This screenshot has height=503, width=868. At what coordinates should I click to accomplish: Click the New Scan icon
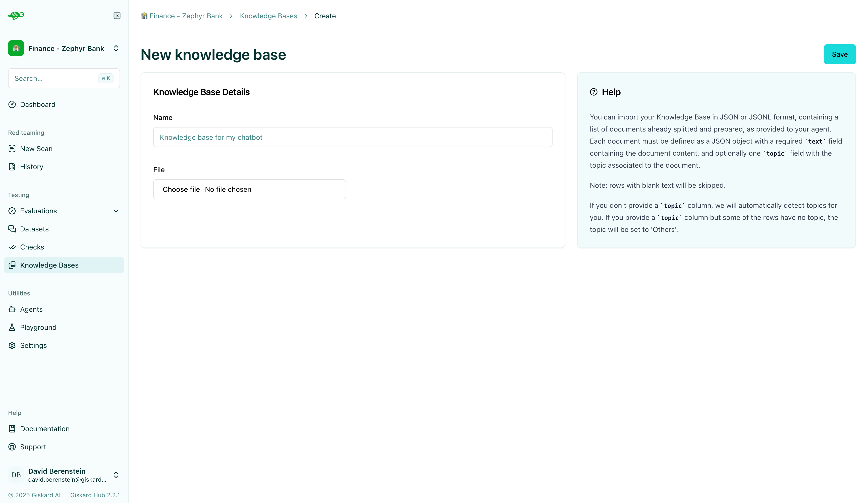12,148
